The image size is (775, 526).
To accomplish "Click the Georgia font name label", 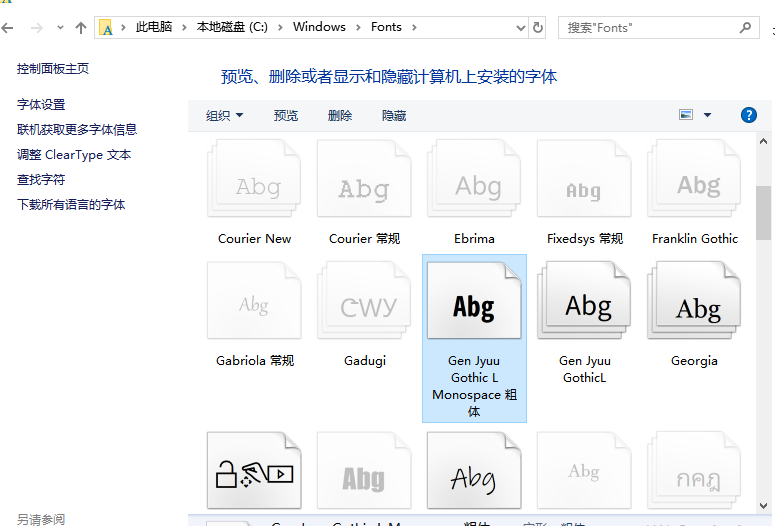I will [x=694, y=361].
